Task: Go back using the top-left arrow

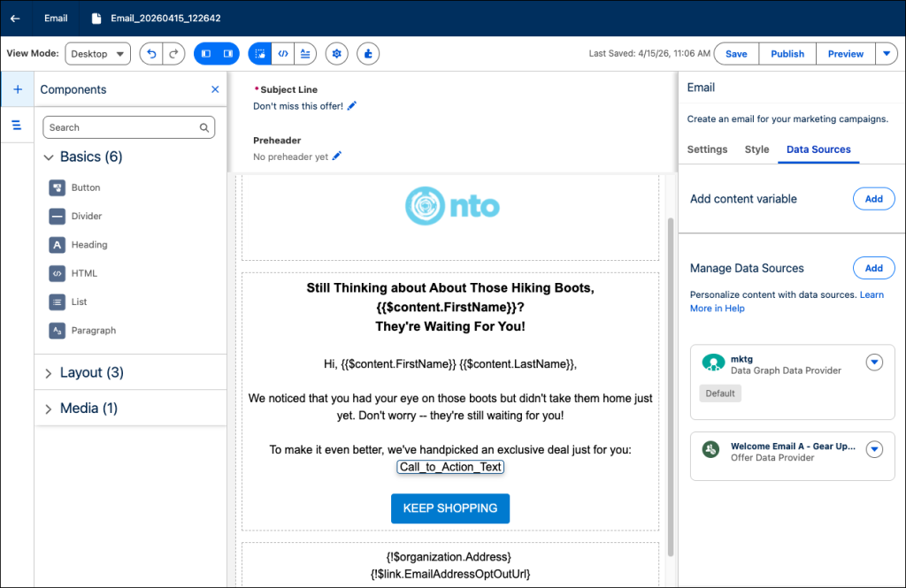Action: (x=15, y=18)
